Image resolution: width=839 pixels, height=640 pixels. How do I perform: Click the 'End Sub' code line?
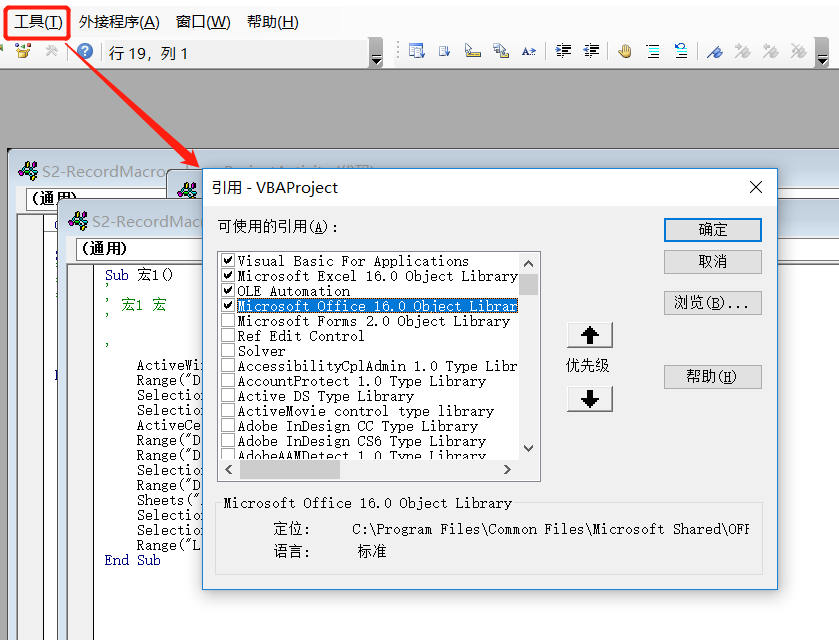(133, 560)
